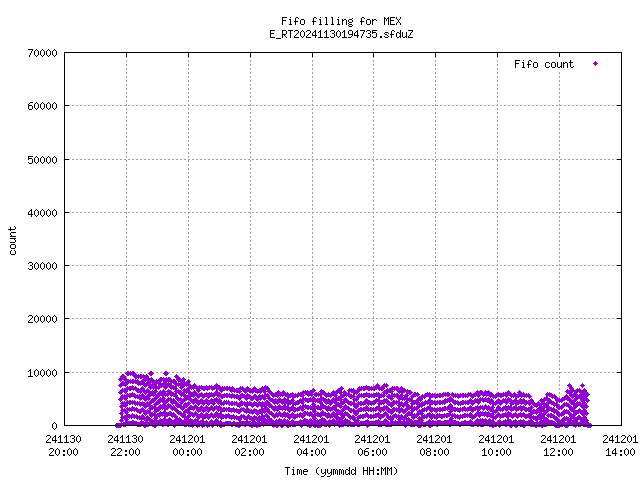Click the x-axis tick 241201 06:00

pos(372,446)
